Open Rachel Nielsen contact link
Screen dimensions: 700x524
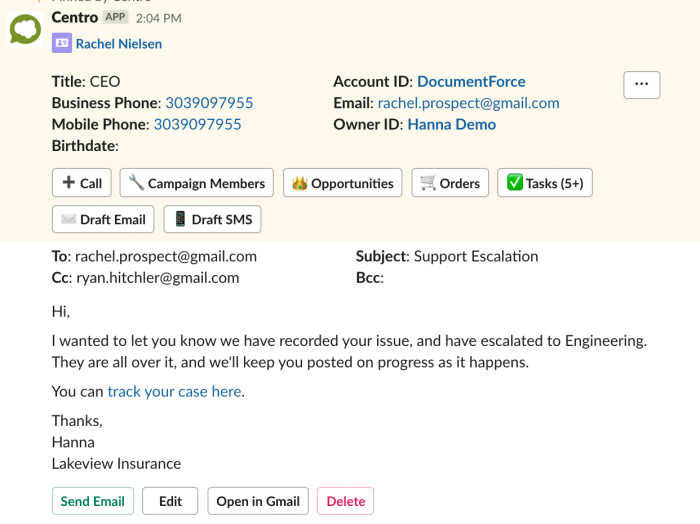tap(119, 44)
